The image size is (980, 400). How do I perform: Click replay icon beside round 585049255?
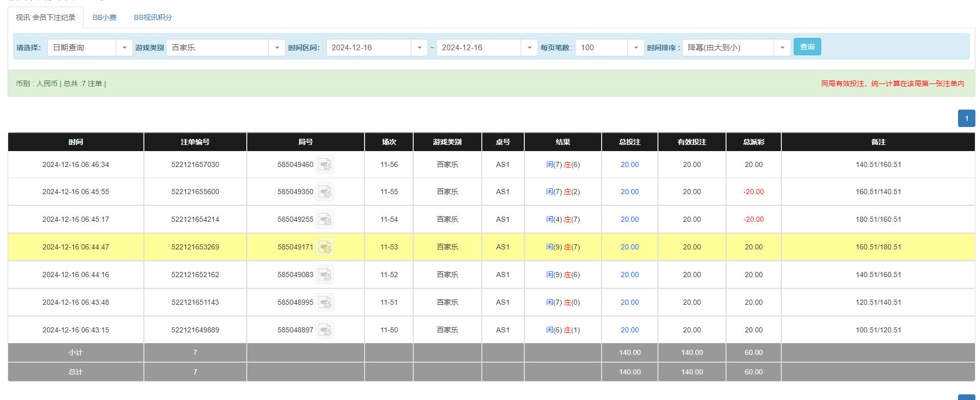click(x=325, y=220)
